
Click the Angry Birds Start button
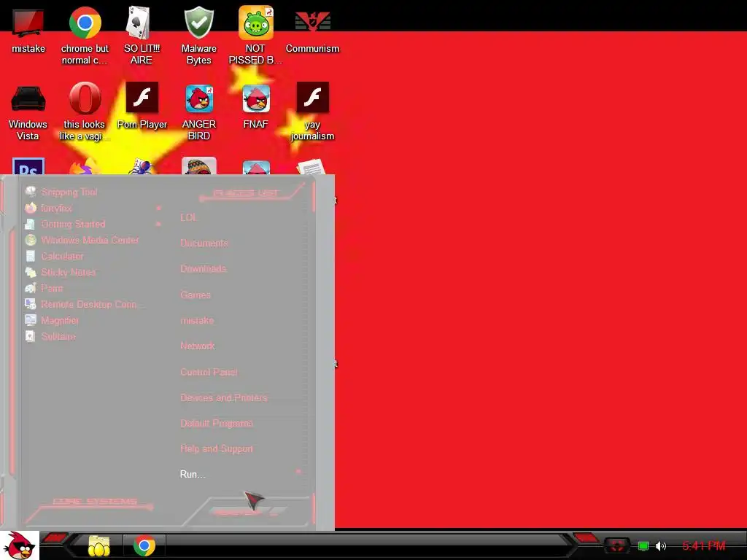19,545
